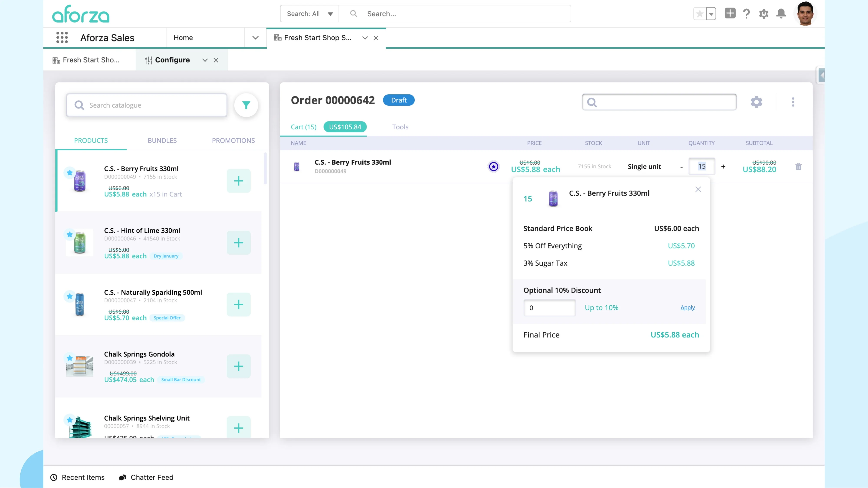
Task: Open Recent Items utility
Action: click(x=77, y=477)
